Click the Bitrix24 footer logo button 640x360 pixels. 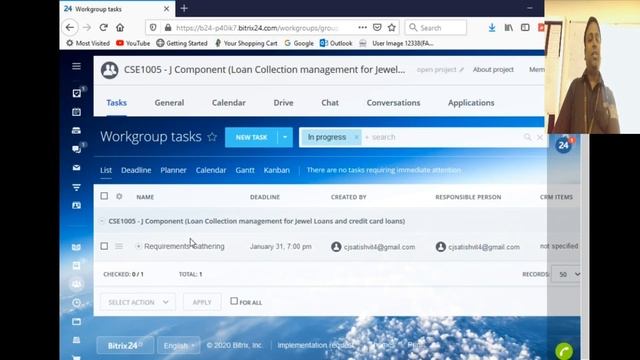pos(125,346)
